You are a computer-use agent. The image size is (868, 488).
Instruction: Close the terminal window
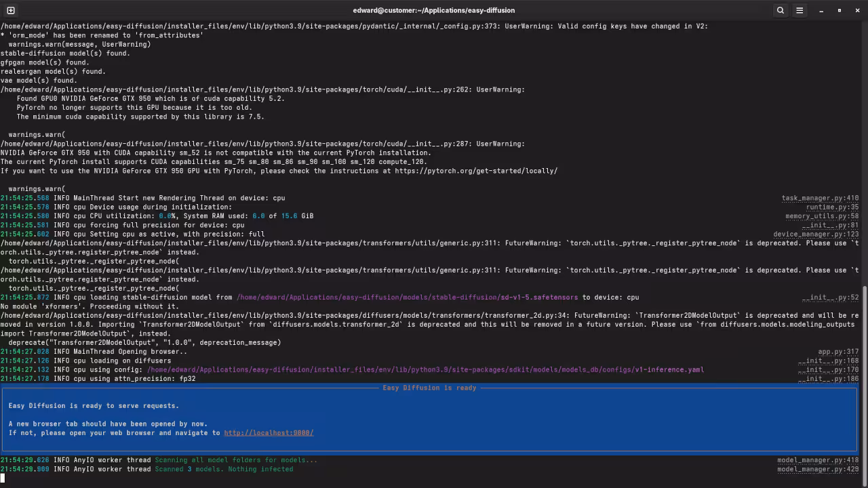click(857, 10)
